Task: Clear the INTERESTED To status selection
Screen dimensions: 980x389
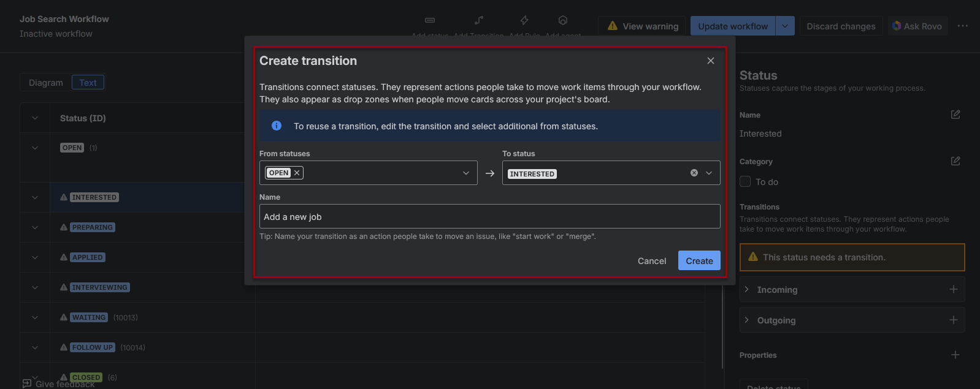Action: [694, 173]
